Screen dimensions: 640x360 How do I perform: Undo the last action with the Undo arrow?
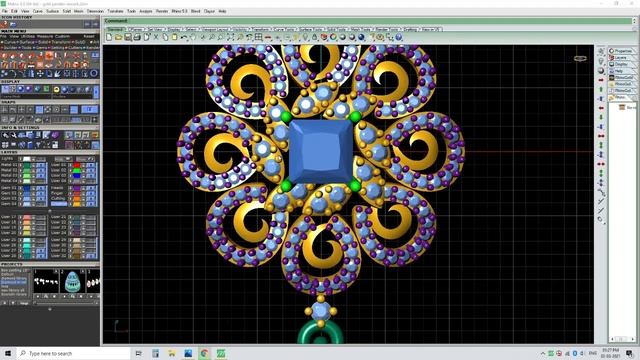184,37
